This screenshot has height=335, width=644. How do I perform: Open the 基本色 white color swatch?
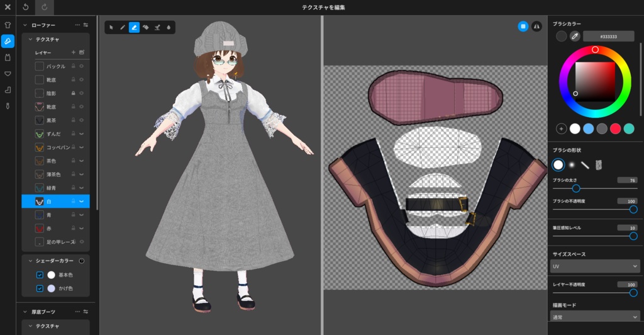[51, 275]
